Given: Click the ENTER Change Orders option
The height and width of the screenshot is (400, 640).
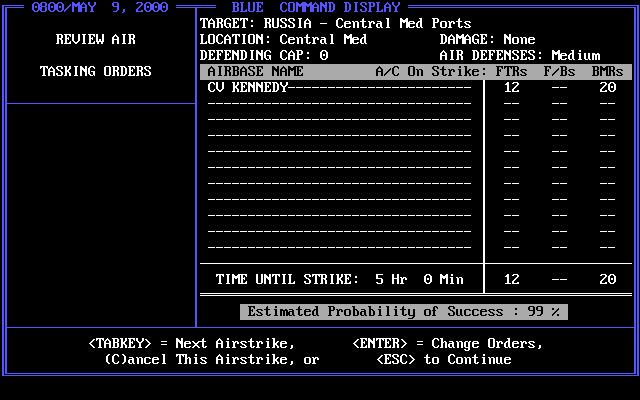Looking at the screenshot, I should [x=448, y=343].
